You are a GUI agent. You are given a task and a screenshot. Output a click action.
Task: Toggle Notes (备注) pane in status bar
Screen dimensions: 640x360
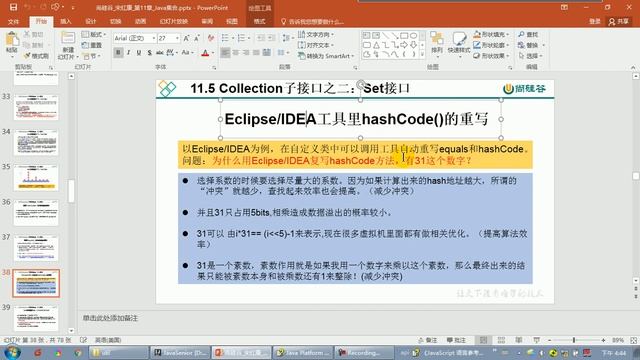tap(428, 340)
